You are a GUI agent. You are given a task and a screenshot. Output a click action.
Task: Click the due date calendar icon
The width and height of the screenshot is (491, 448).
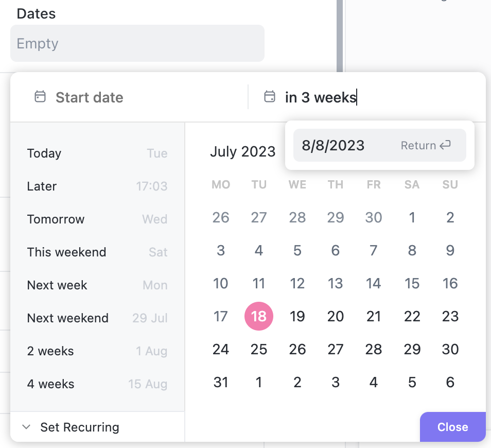point(270,97)
